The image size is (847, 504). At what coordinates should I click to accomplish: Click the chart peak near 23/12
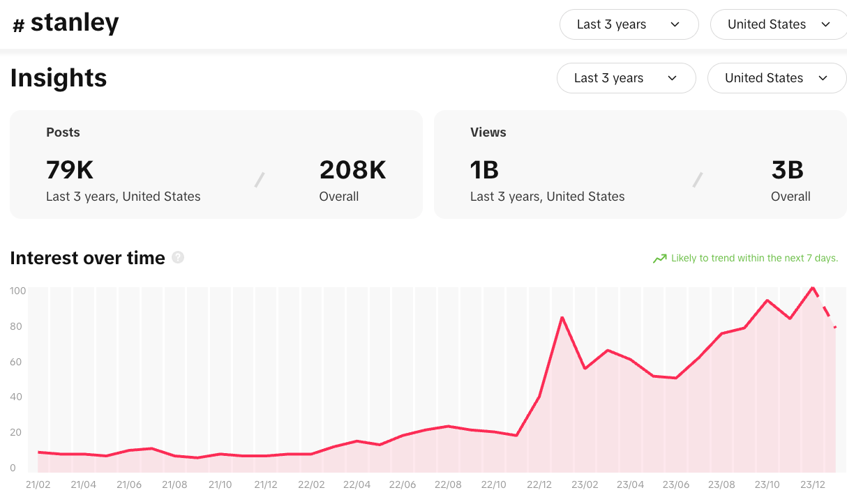(813, 287)
